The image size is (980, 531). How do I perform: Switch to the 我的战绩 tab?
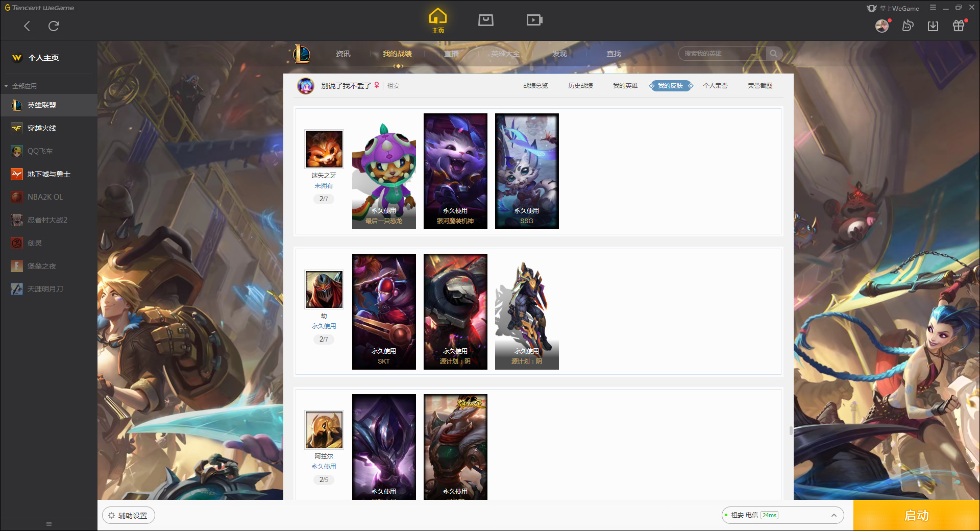[x=397, y=54]
